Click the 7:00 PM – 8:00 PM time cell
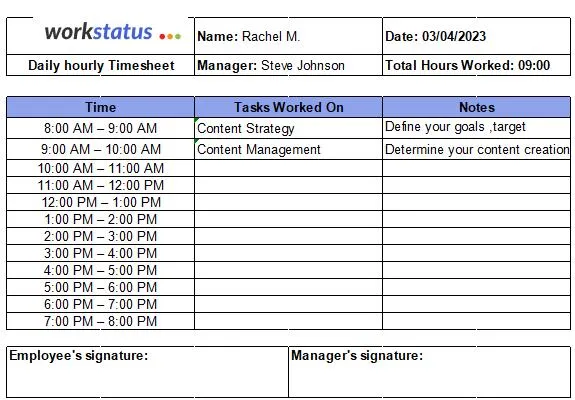The width and height of the screenshot is (575, 400). coord(100,321)
